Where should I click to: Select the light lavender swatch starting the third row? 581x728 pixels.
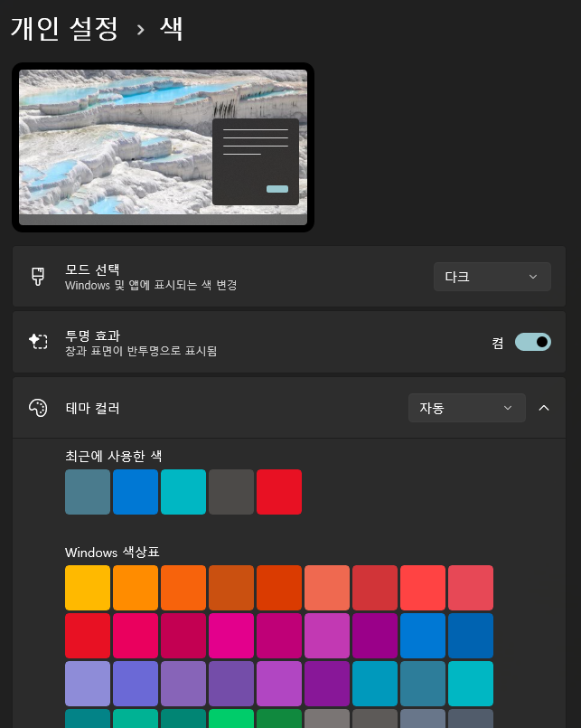point(88,684)
